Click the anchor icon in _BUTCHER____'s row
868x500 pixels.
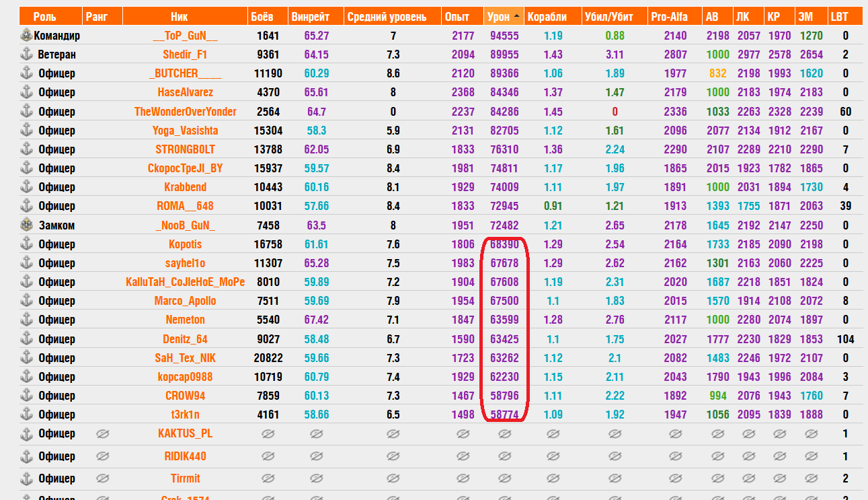pyautogui.click(x=27, y=73)
